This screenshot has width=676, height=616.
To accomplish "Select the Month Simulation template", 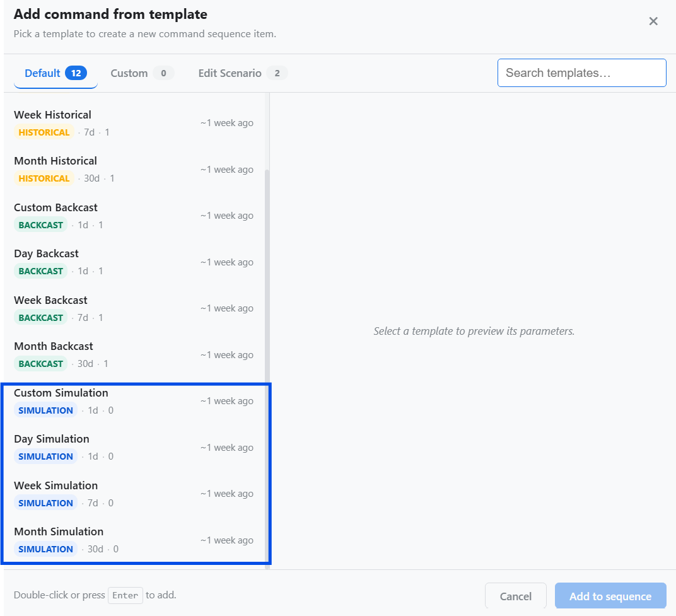I will click(x=134, y=540).
